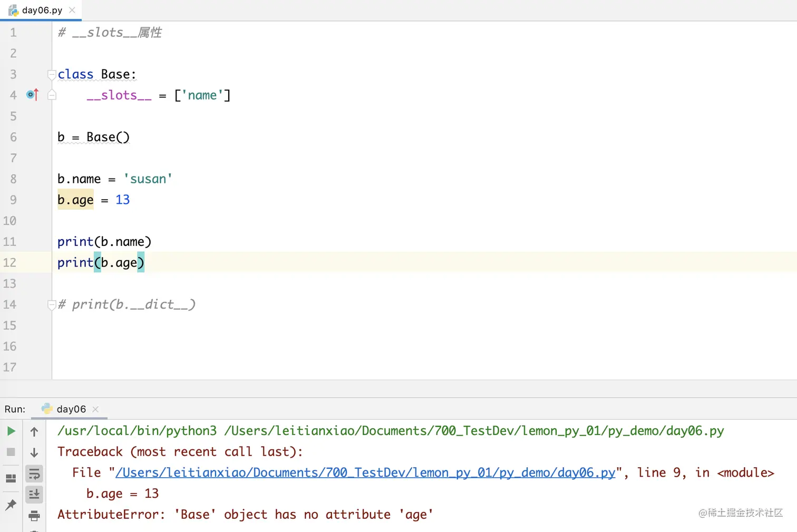
Task: Click the gray stop process button
Action: pyautogui.click(x=11, y=452)
